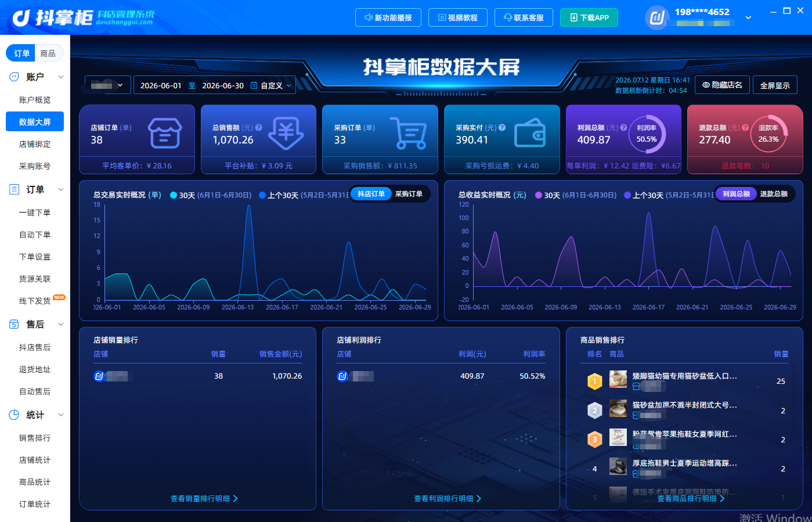This screenshot has height=522, width=812.
Task: Click the 账户 section icon
Action: coord(15,77)
